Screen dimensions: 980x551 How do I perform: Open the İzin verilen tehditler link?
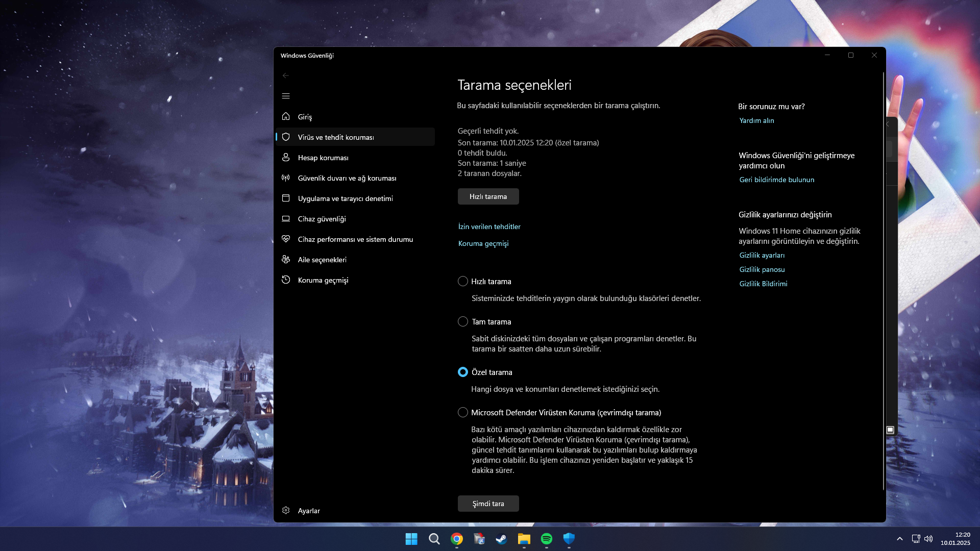(489, 227)
